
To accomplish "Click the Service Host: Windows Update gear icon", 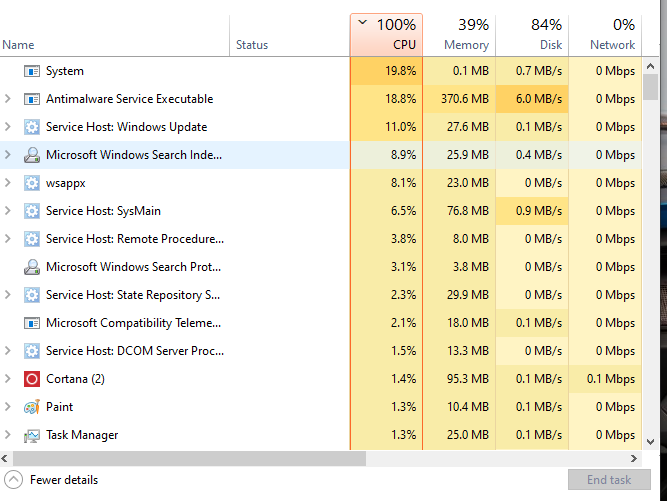I will pyautogui.click(x=32, y=127).
